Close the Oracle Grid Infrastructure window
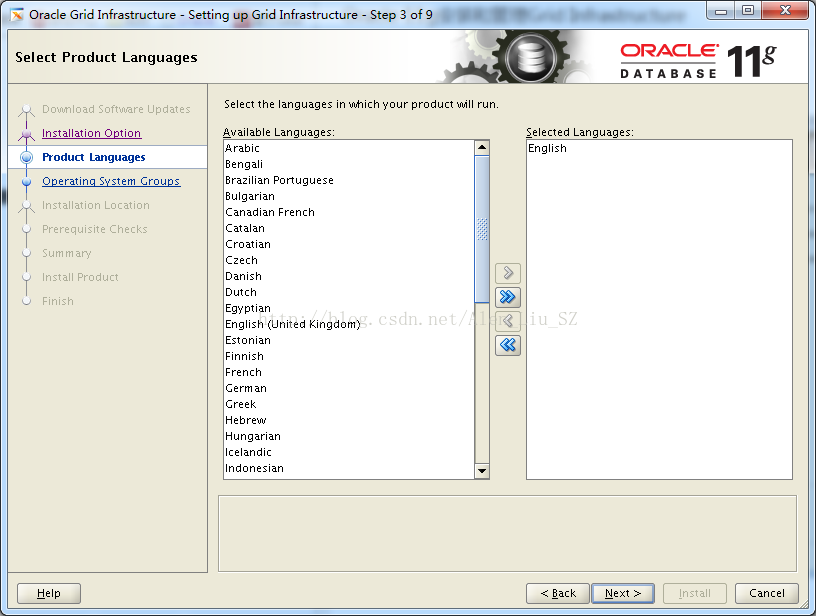 (x=785, y=10)
